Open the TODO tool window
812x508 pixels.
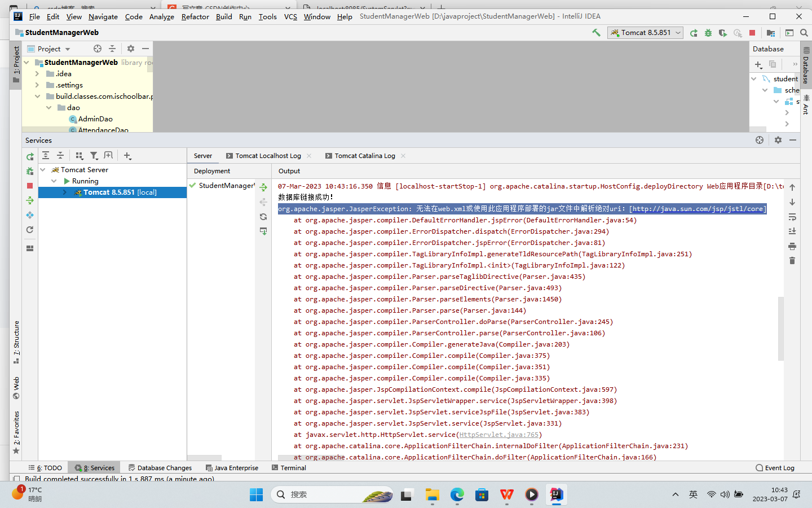pyautogui.click(x=45, y=468)
